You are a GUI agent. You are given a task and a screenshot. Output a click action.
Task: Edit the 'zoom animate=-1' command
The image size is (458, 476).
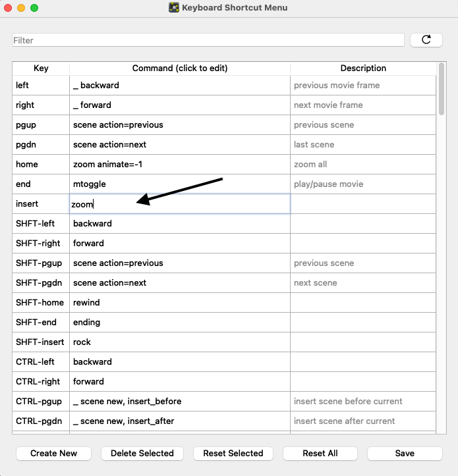pos(180,164)
